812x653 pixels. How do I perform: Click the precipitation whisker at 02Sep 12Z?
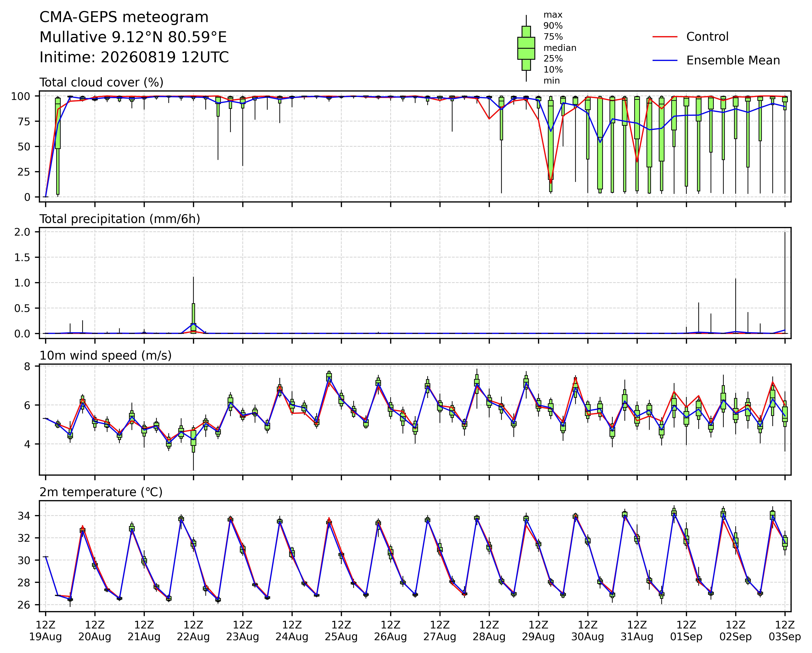(x=735, y=306)
